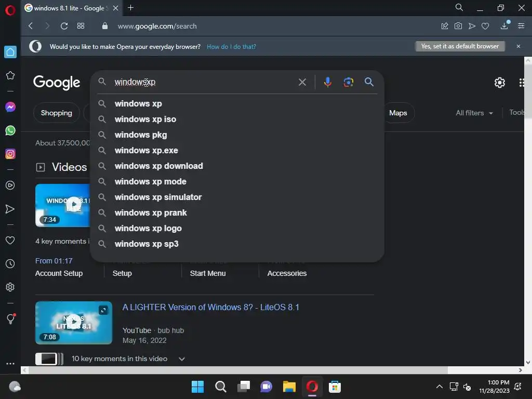Click the site security padlock
The width and height of the screenshot is (532, 399).
pos(105,26)
